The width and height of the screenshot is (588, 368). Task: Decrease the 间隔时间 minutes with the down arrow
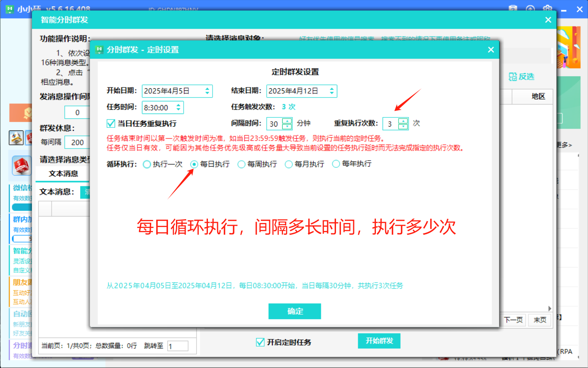[x=287, y=126]
